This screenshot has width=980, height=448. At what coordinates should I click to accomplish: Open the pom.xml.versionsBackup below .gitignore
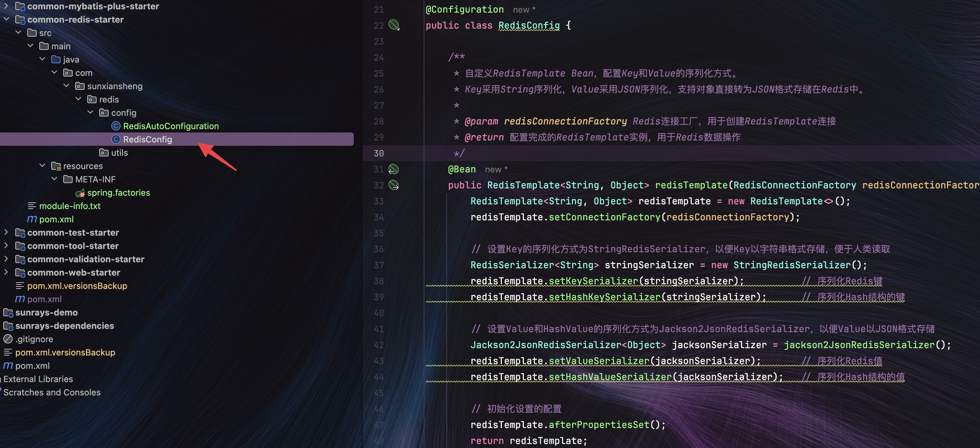(65, 352)
